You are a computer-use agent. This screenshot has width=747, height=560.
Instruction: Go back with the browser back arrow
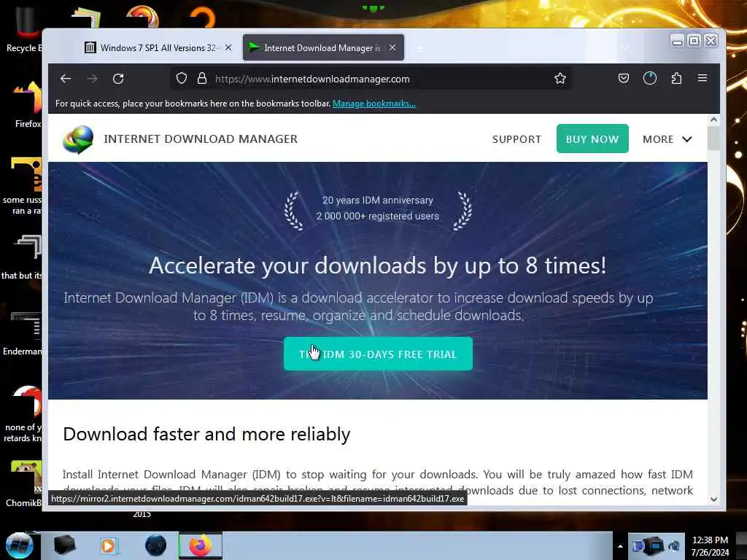point(66,79)
